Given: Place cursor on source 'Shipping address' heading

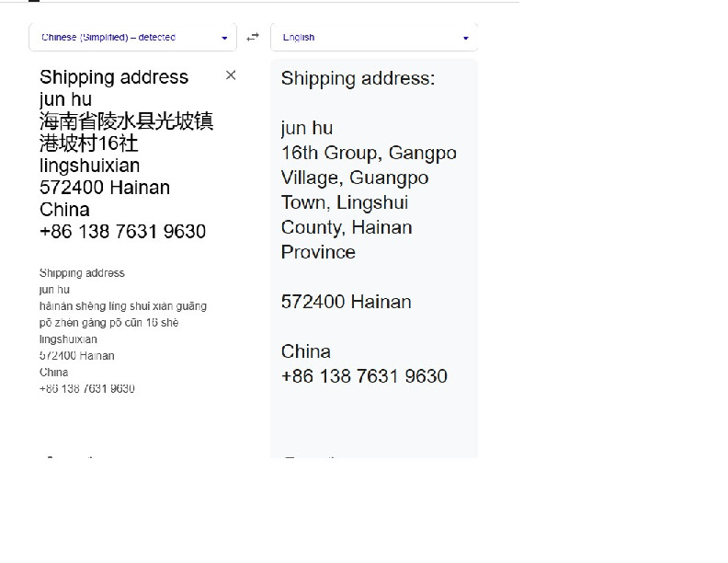Looking at the screenshot, I should coord(113,77).
